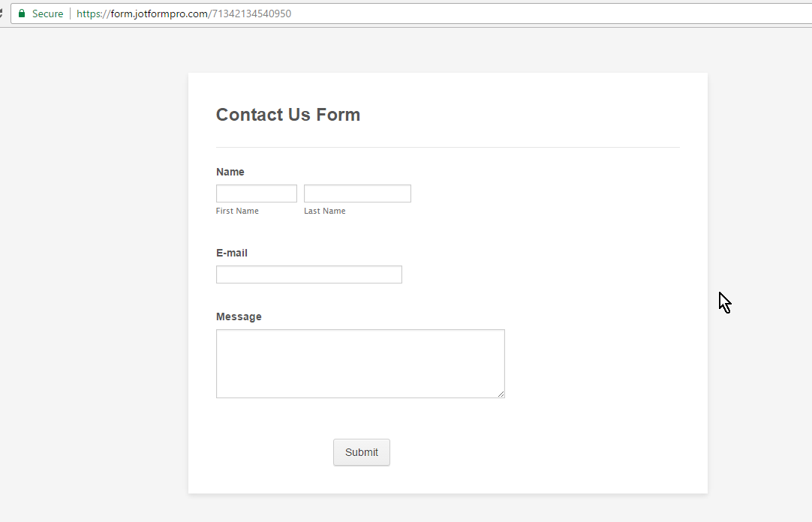Click the 'First Name' sublabel text
The height and width of the screenshot is (522, 812).
[237, 211]
